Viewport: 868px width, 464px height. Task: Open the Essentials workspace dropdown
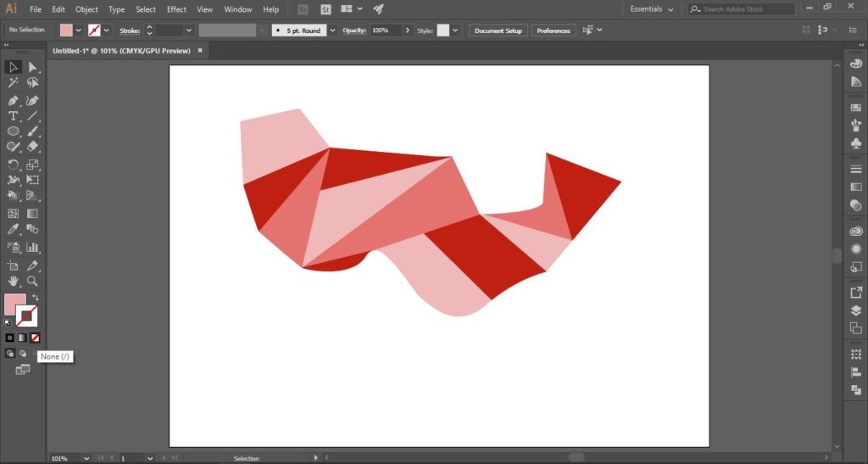(651, 8)
